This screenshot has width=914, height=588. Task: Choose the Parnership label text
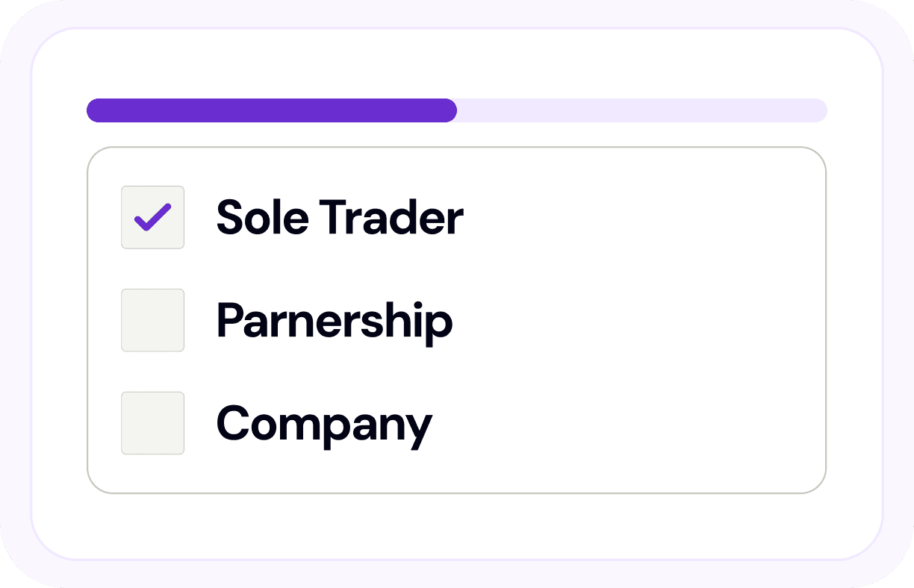tap(335, 321)
